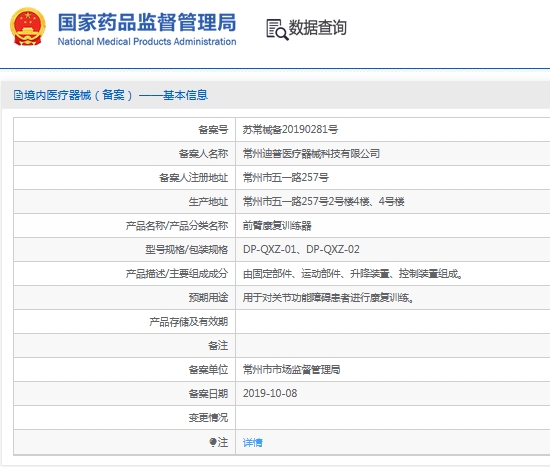Click the 备注 label
This screenshot has width=550, height=467.
[218, 345]
